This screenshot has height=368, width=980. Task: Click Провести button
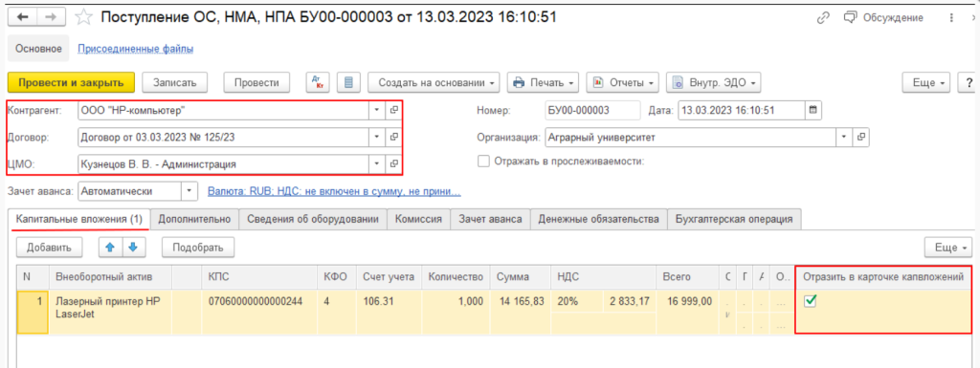(256, 82)
